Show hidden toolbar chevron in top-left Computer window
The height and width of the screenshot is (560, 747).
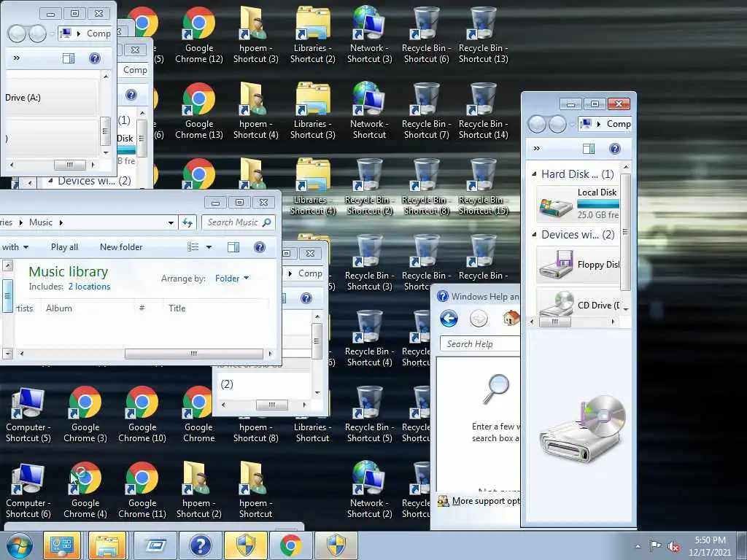[x=17, y=58]
